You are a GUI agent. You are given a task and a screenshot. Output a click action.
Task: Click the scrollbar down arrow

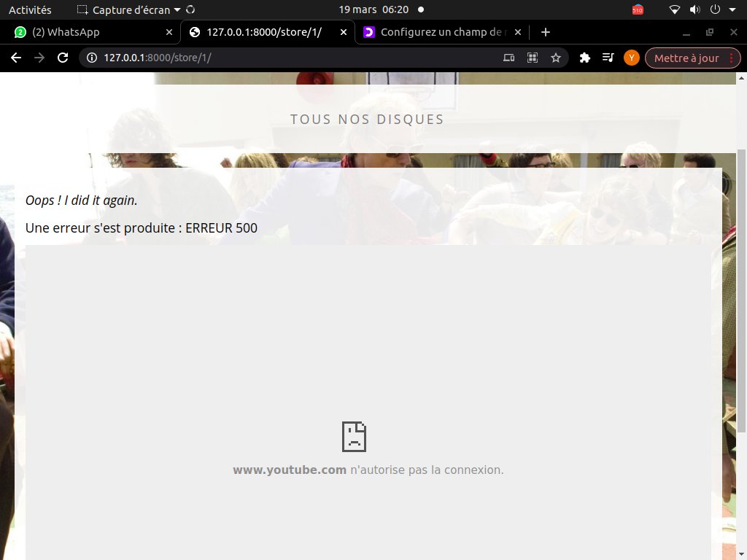tap(741, 554)
